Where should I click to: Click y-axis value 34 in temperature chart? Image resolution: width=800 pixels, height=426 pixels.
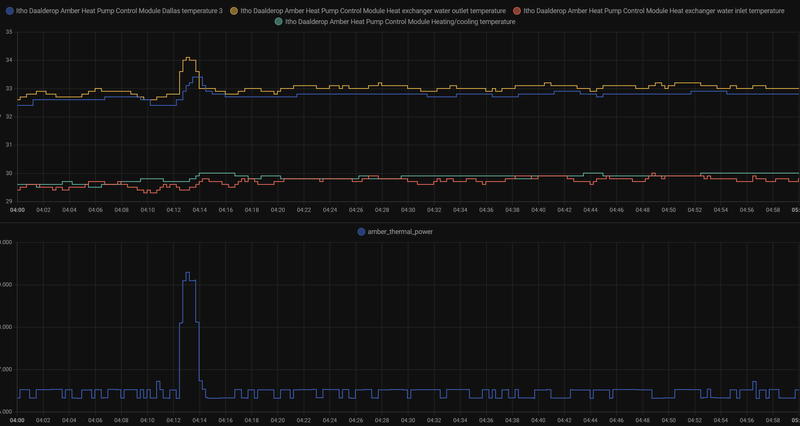click(9, 60)
